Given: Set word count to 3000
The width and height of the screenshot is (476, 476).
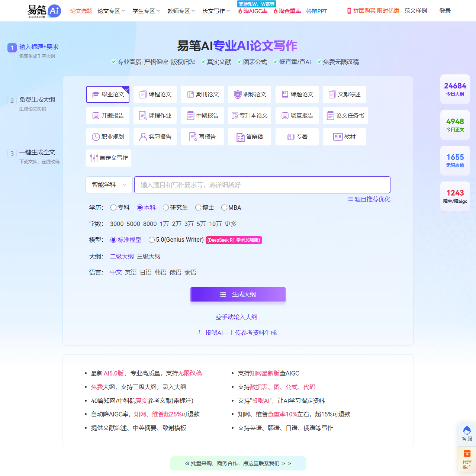Looking at the screenshot, I should pyautogui.click(x=117, y=223).
